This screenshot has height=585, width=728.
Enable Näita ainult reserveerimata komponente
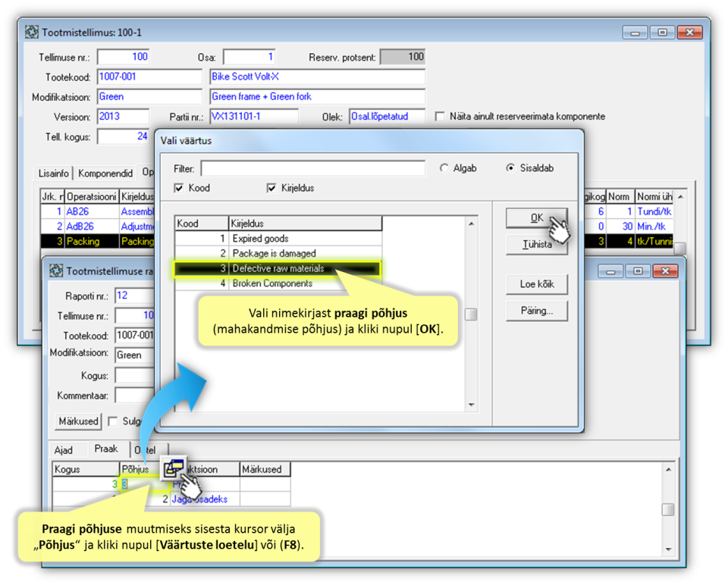pos(440,117)
